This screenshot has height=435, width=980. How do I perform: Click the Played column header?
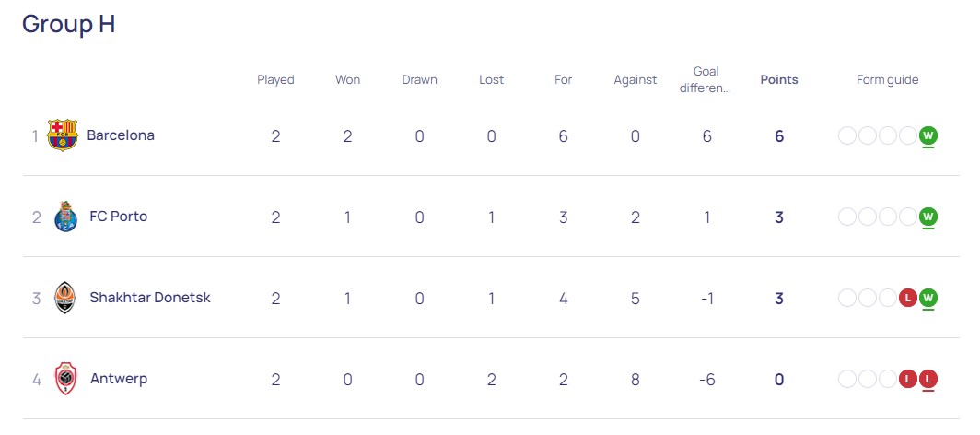(275, 80)
